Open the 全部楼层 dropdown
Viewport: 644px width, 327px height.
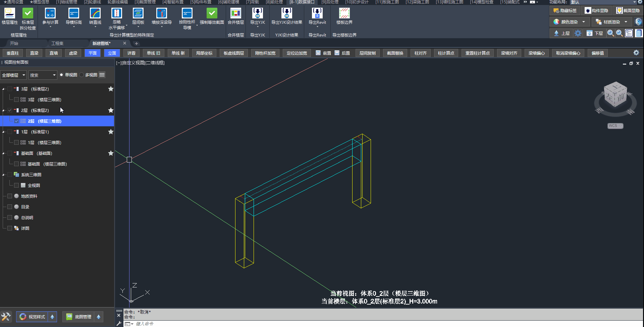tap(13, 75)
